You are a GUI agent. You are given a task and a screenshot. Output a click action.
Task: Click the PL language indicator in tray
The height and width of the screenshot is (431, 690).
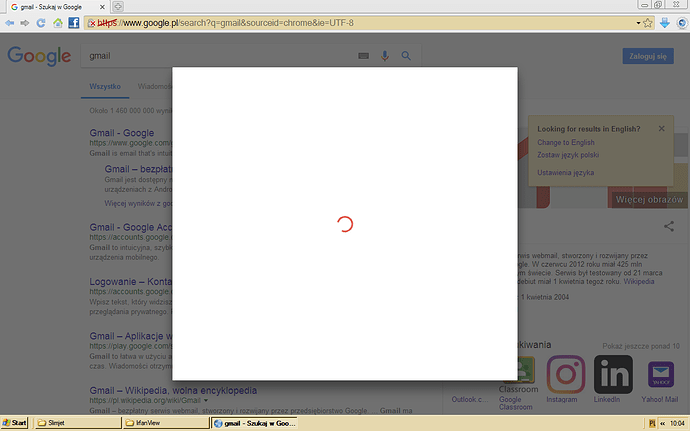click(652, 424)
